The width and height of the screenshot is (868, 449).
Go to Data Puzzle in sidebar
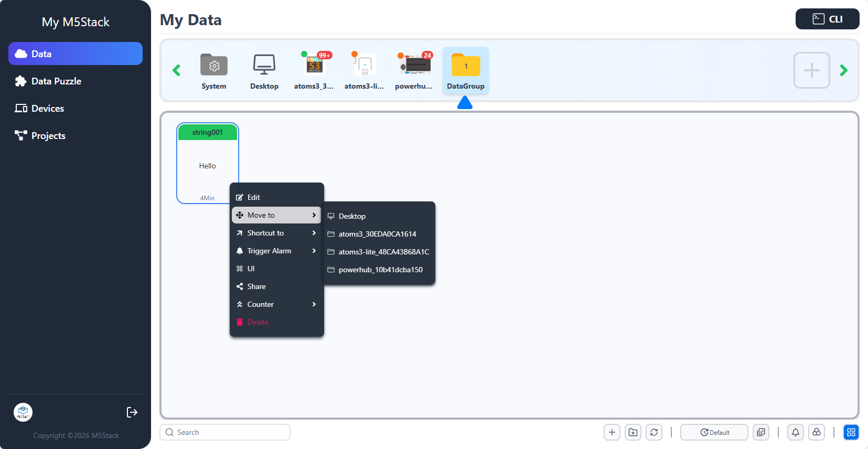[56, 81]
